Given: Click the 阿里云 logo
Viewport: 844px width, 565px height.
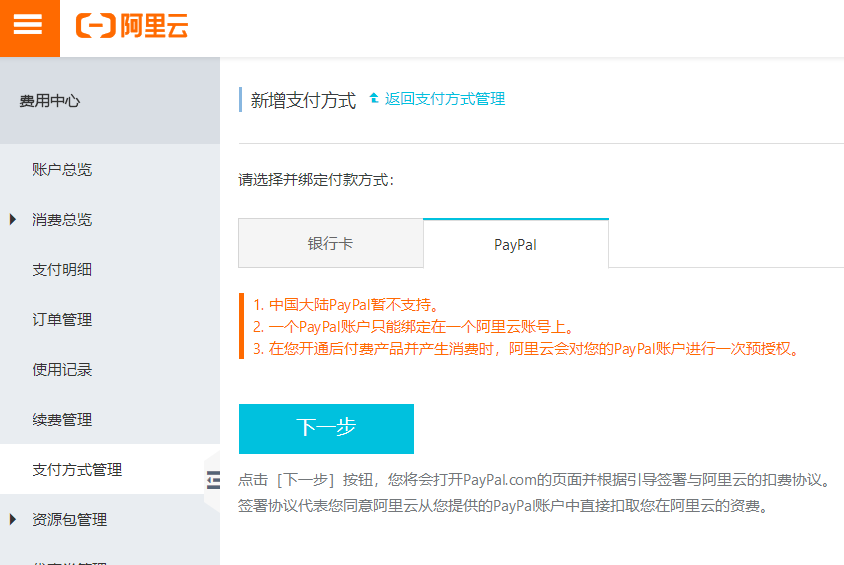Looking at the screenshot, I should [132, 26].
